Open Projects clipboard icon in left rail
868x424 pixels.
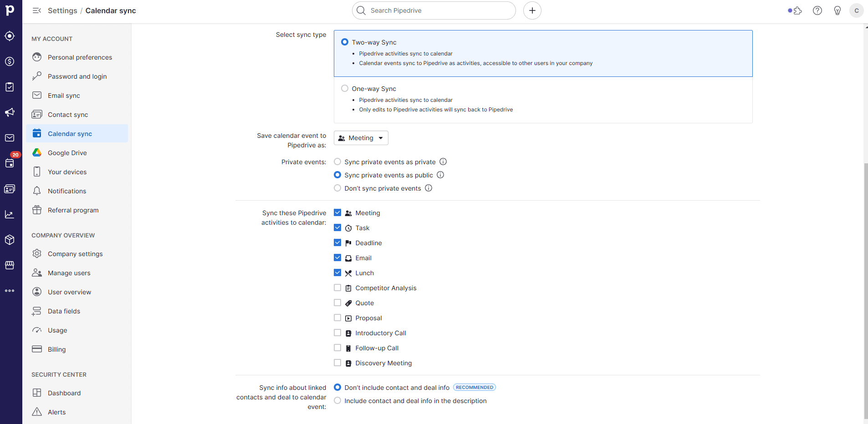(x=10, y=87)
